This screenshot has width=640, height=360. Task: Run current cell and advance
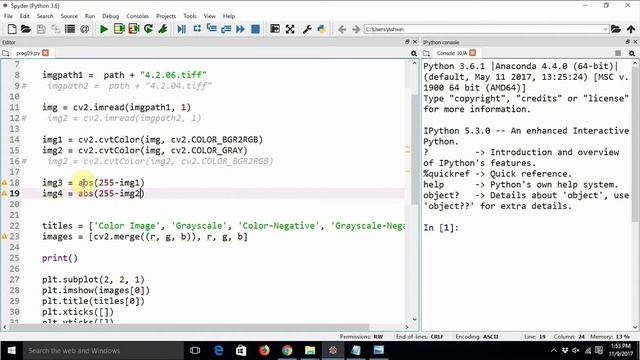tap(133, 29)
